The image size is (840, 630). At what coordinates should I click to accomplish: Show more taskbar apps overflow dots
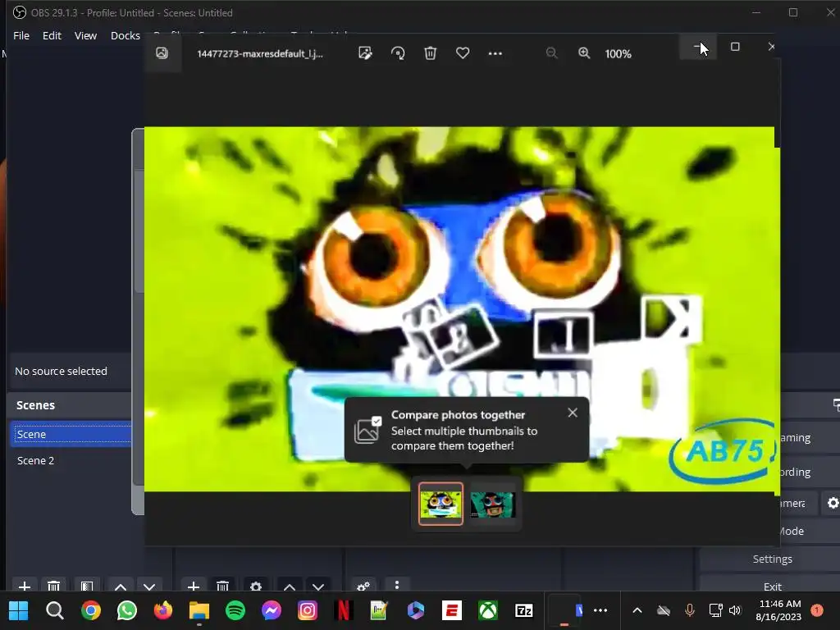tap(600, 610)
